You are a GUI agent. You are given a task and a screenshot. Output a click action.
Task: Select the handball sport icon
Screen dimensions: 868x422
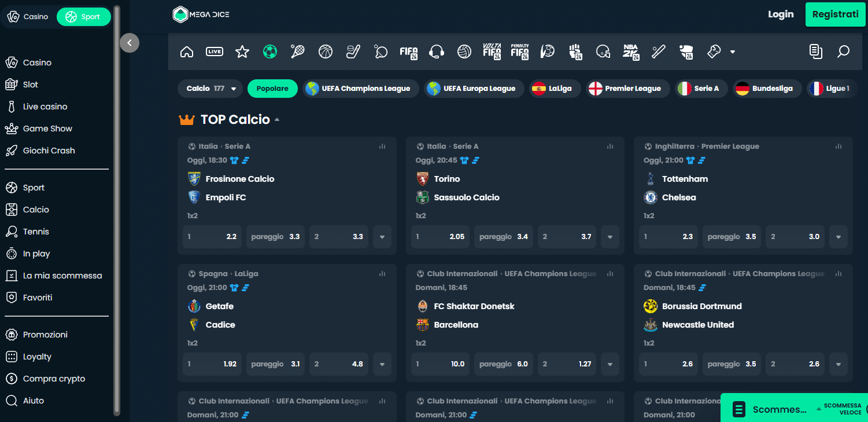(x=548, y=52)
